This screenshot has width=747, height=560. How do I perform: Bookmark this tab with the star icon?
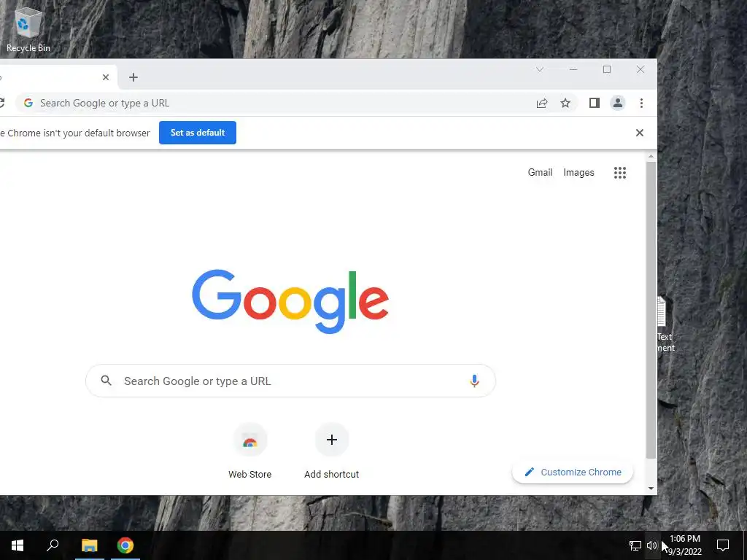565,104
